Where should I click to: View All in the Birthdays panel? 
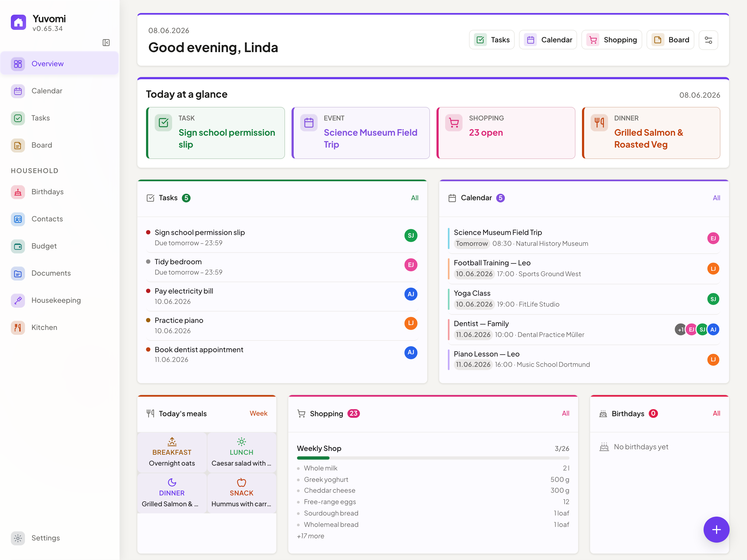coord(716,413)
